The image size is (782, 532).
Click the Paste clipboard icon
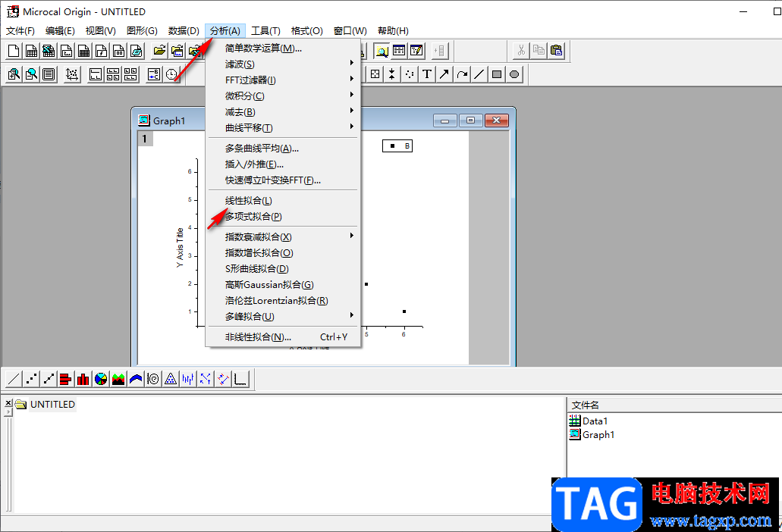[557, 51]
